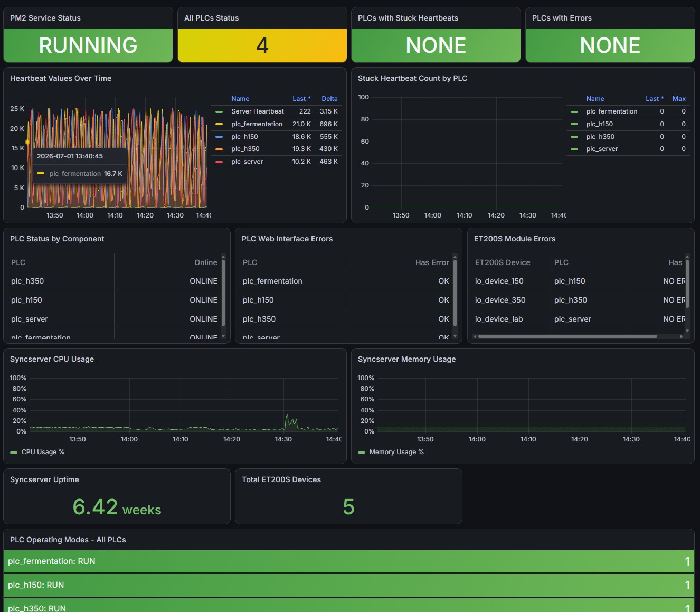The image size is (700, 612).
Task: Sort Heartbeat legend by Delta column
Action: (x=329, y=99)
